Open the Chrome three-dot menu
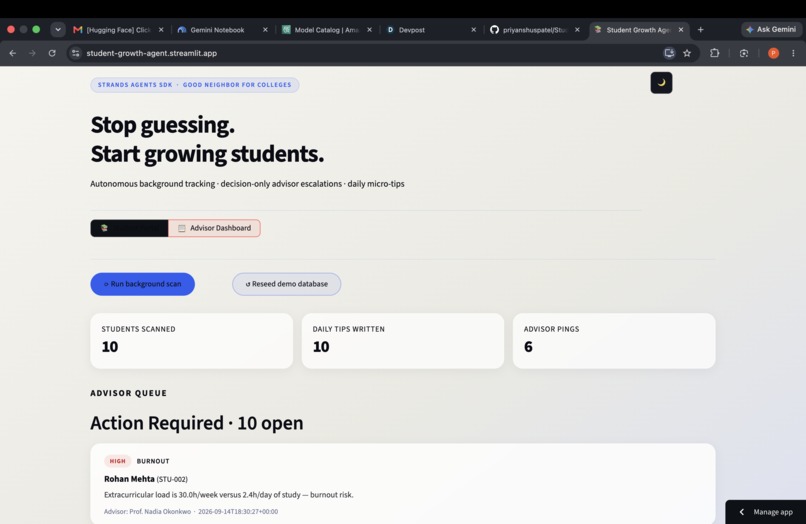This screenshot has height=524, width=806. tap(793, 53)
